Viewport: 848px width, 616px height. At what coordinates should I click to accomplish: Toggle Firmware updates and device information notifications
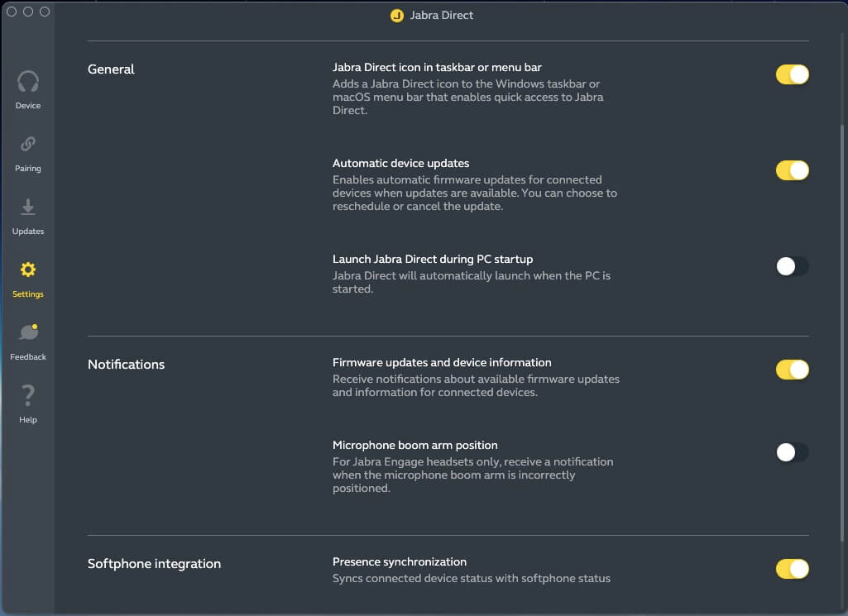(x=792, y=370)
